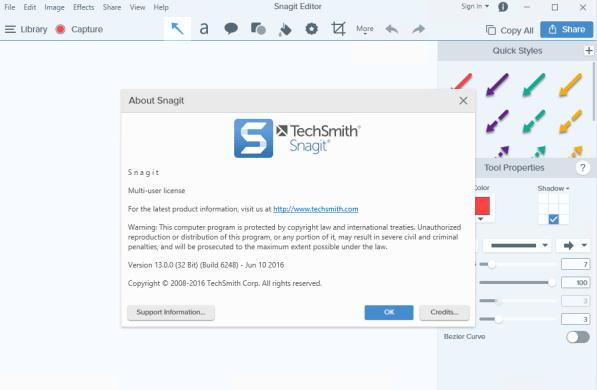Viewport: 597px width, 390px height.
Task: Add a new Quick Style with plus
Action: pyautogui.click(x=589, y=50)
